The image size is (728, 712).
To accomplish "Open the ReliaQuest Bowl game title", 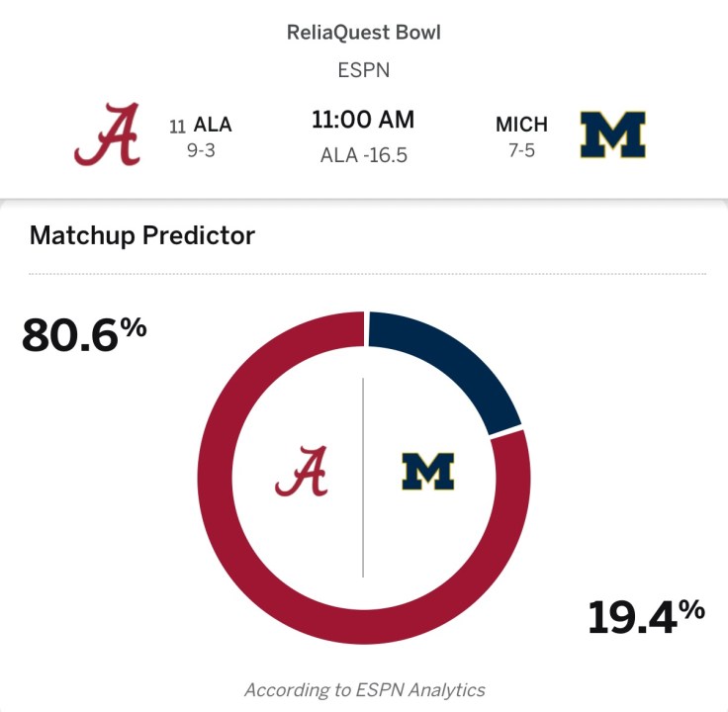I will tap(363, 33).
